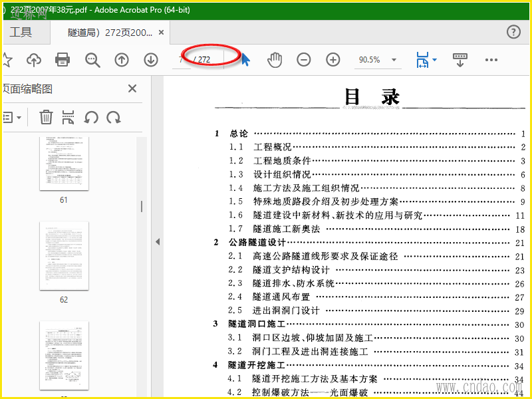Click the '1.1 工程概况' contents entry
This screenshot has width=532, height=399.
(x=377, y=147)
